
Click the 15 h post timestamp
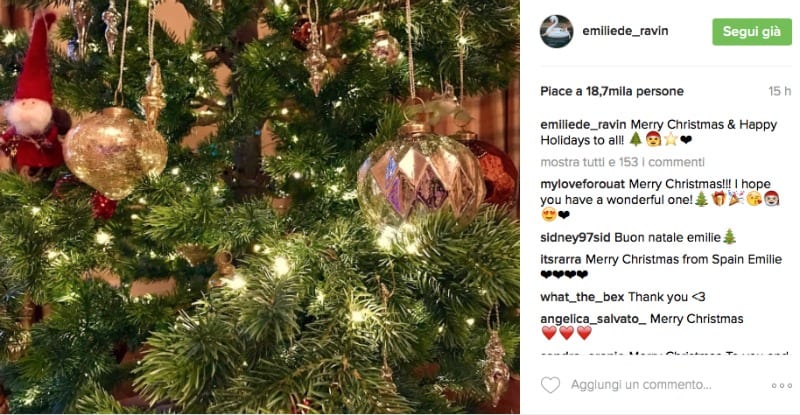click(x=780, y=91)
